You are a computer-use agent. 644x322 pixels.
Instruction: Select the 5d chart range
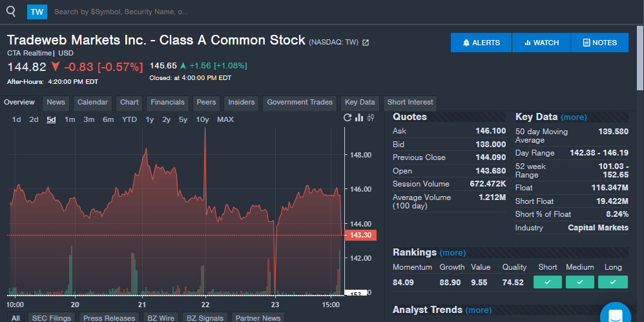[51, 120]
